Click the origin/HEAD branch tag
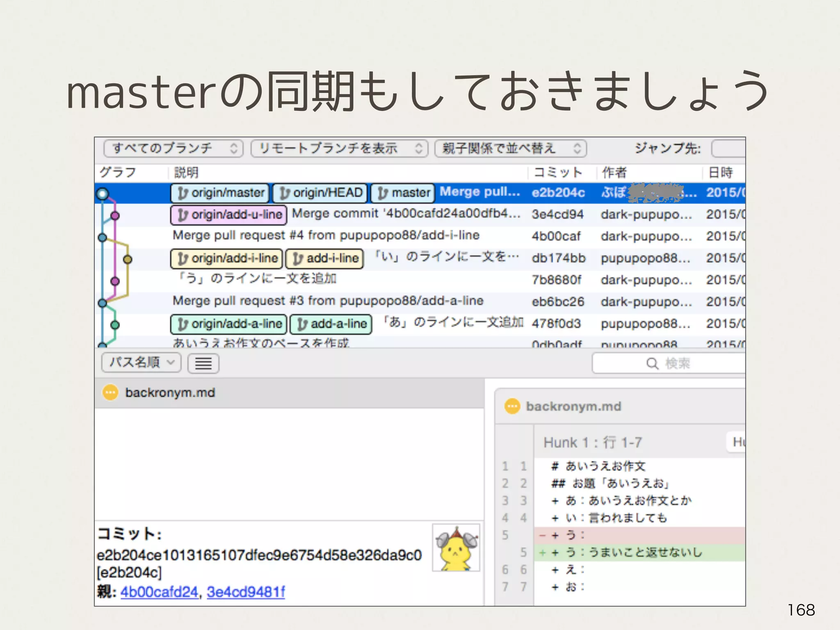840x630 pixels. (320, 193)
